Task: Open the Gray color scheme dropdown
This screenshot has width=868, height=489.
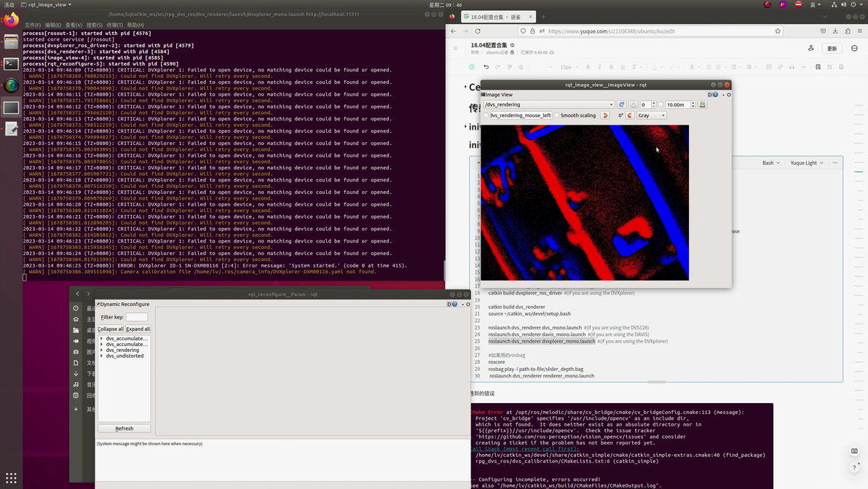Action: click(x=651, y=115)
